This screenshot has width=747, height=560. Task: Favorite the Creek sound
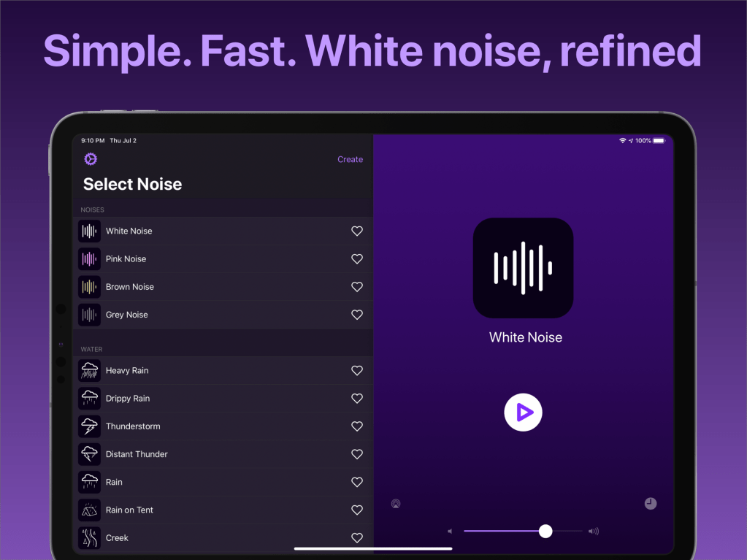[x=356, y=537]
